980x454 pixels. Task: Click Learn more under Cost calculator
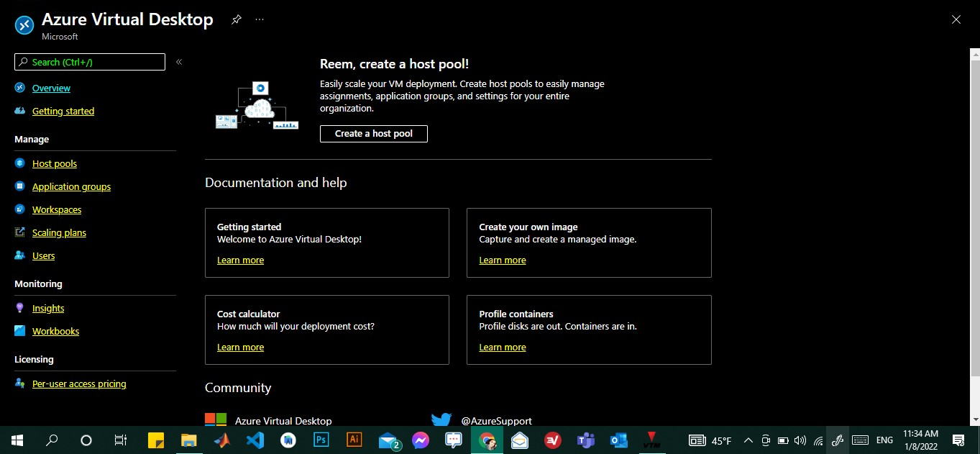[x=240, y=347]
